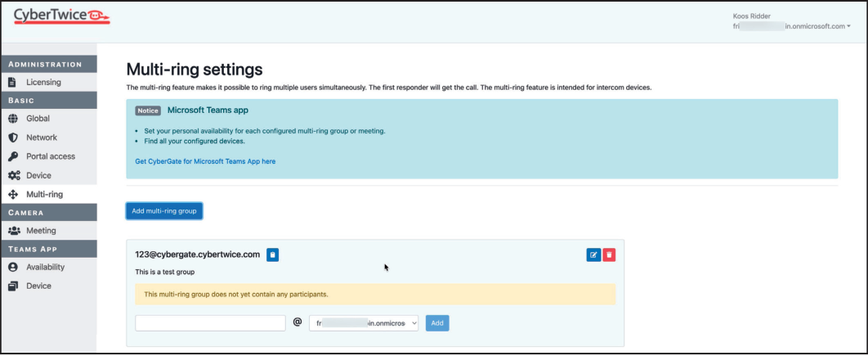Viewport: 868px width, 356px height.
Task: Click the 'Multi-ring settings' heading
Action: 195,70
